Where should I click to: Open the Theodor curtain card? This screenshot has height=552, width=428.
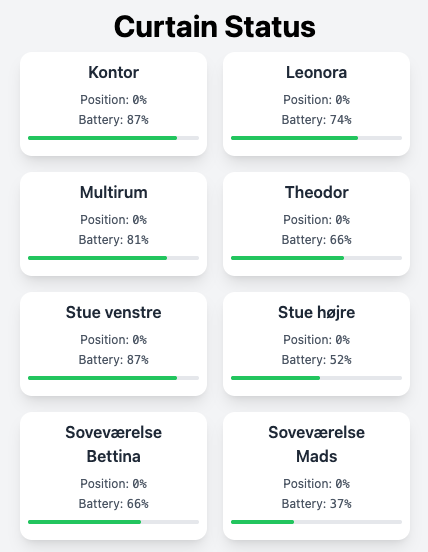click(x=316, y=224)
